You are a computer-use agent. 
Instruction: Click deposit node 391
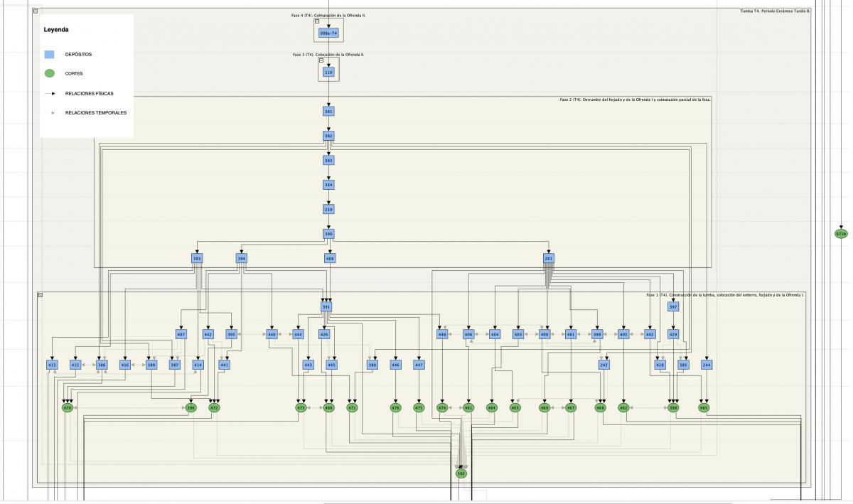pos(326,307)
